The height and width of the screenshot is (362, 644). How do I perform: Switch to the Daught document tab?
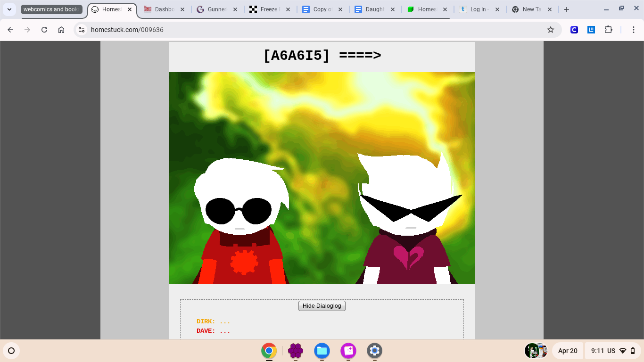[375, 9]
